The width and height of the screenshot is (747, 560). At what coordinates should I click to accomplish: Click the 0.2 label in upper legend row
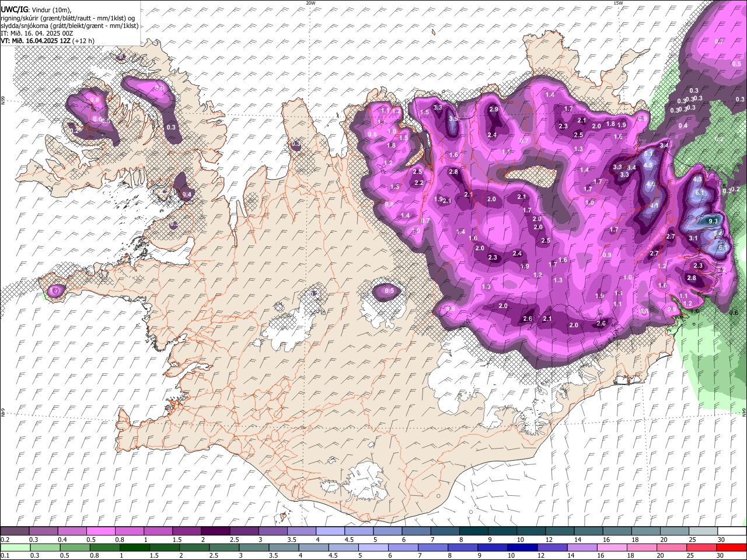tap(5, 540)
